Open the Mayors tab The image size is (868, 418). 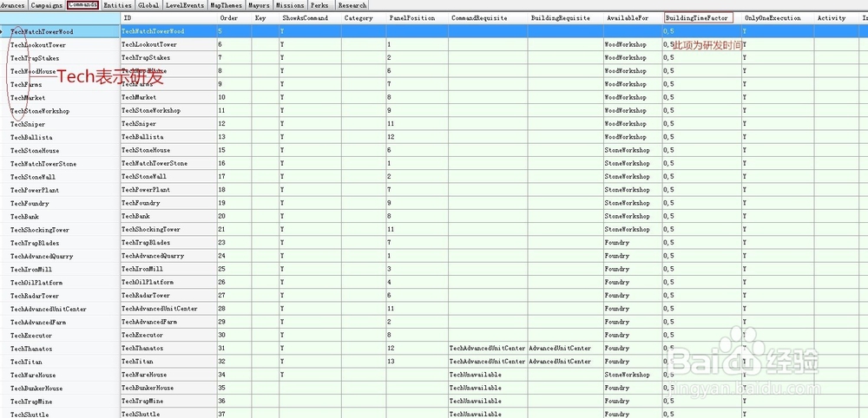[259, 5]
